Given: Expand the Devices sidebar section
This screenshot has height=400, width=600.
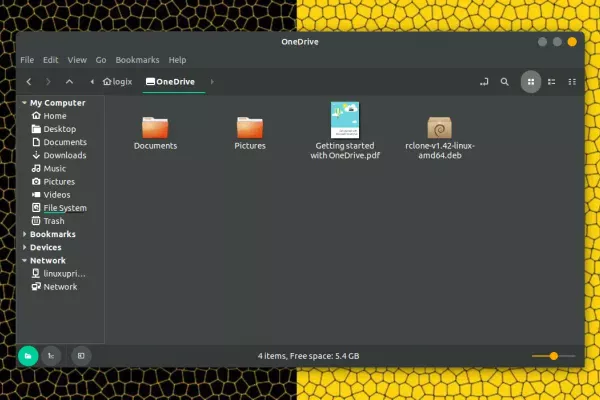Looking at the screenshot, I should [x=24, y=247].
